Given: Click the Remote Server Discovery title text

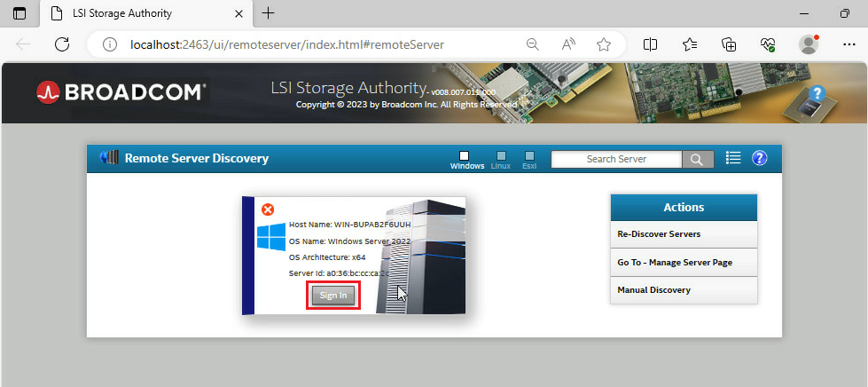Looking at the screenshot, I should pyautogui.click(x=197, y=158).
